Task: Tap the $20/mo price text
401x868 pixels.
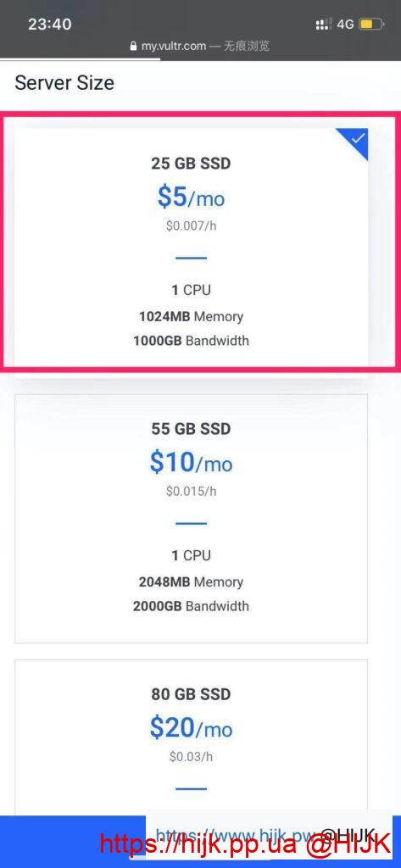Action: [x=191, y=727]
